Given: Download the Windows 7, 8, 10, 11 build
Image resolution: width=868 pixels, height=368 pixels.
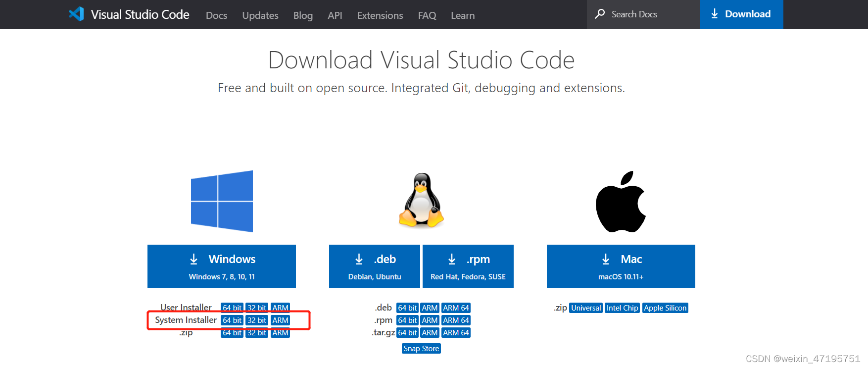Looking at the screenshot, I should pyautogui.click(x=222, y=266).
